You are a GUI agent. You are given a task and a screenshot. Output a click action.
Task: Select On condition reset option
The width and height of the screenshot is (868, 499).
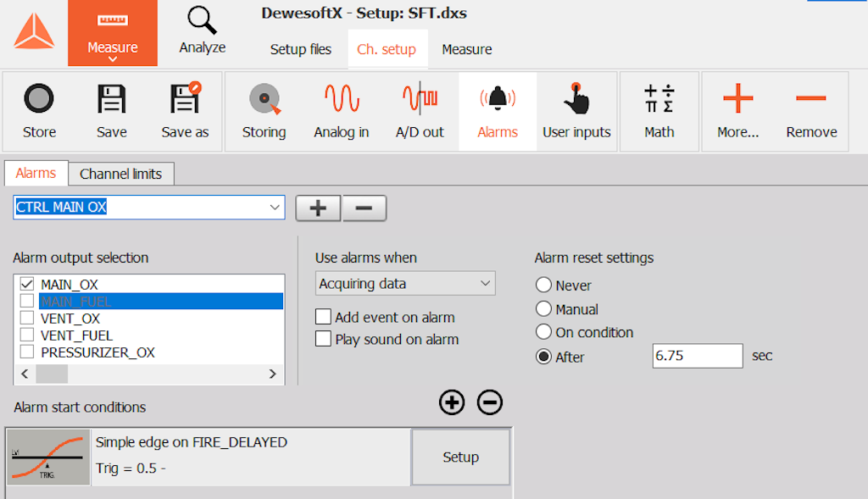[x=543, y=332]
